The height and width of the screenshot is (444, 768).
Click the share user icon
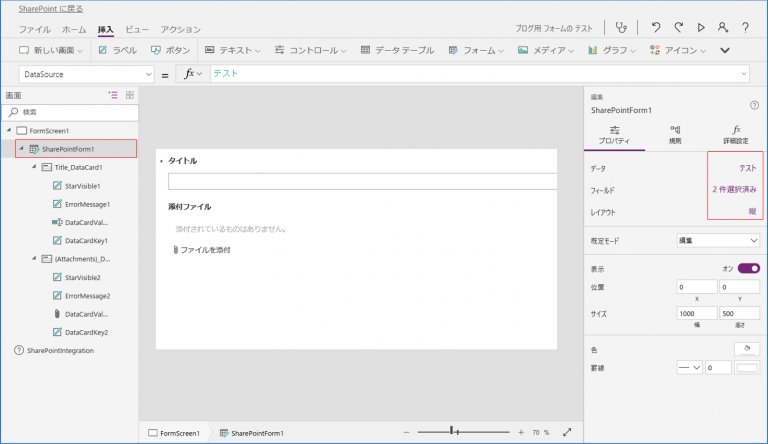coord(723,28)
